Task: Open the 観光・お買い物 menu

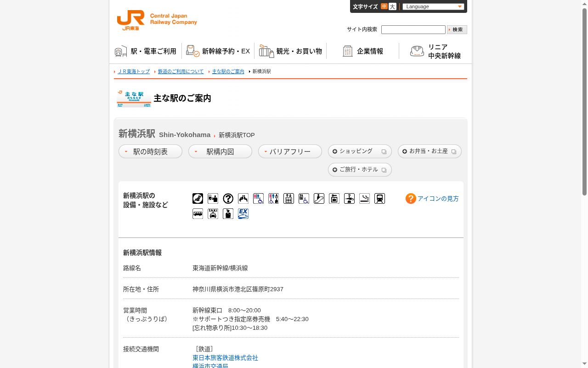Action: (x=291, y=51)
